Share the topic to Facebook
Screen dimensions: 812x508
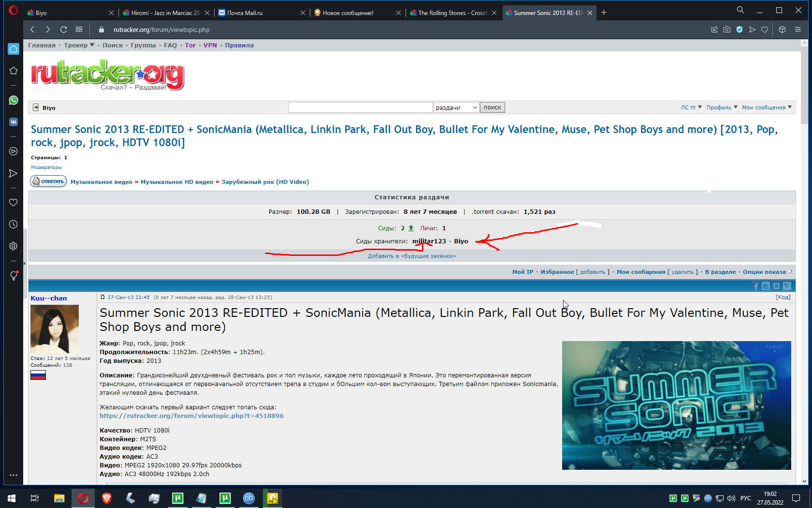coord(755,286)
